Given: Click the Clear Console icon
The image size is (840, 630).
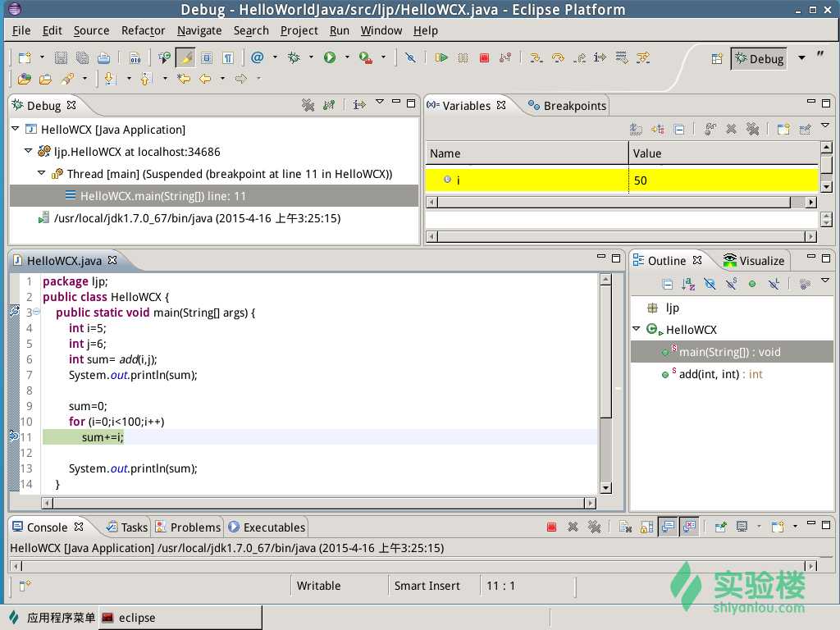Looking at the screenshot, I should pos(625,527).
